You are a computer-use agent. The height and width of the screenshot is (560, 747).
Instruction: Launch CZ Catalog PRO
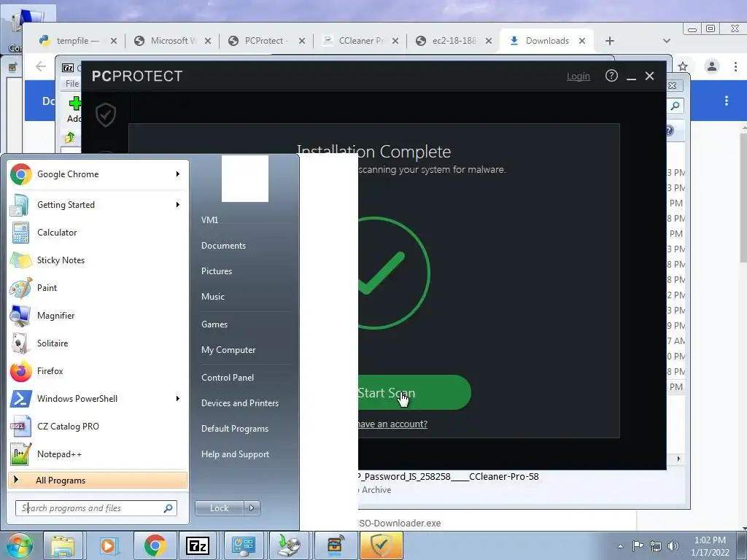pyautogui.click(x=98, y=426)
